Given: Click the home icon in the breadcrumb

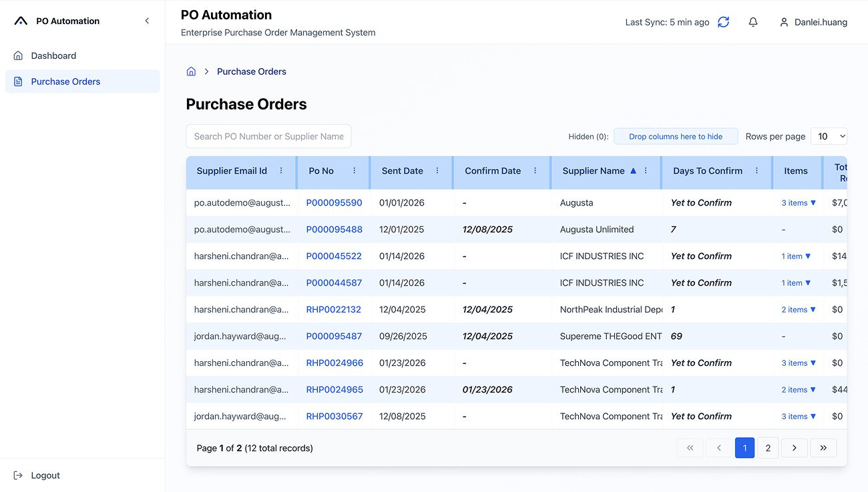Looking at the screenshot, I should click(191, 71).
